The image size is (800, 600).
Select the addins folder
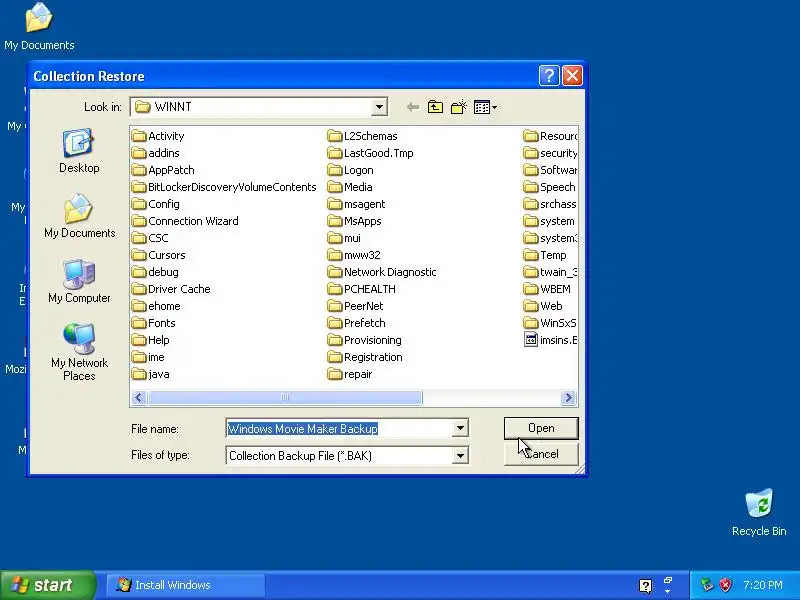[156, 153]
